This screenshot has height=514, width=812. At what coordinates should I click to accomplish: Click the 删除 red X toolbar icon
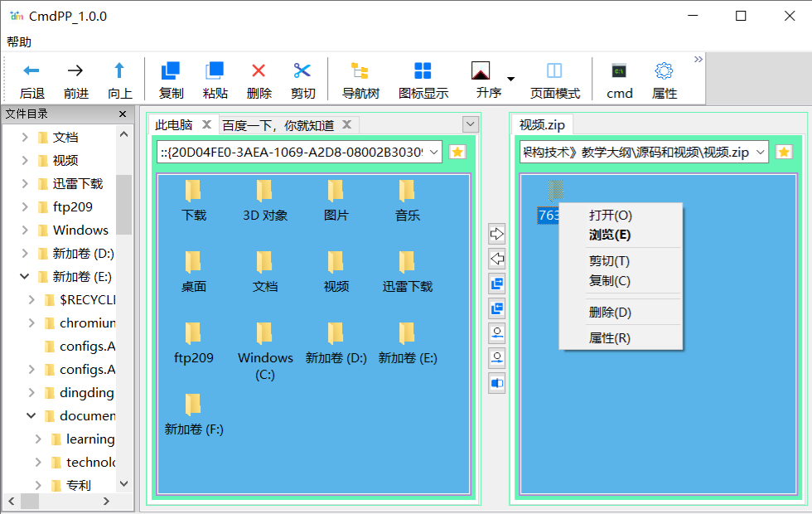point(259,70)
